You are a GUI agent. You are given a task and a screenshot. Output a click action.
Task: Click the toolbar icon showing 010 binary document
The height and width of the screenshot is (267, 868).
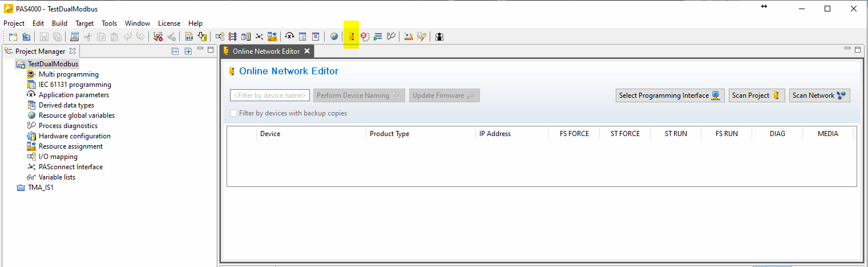[x=189, y=37]
